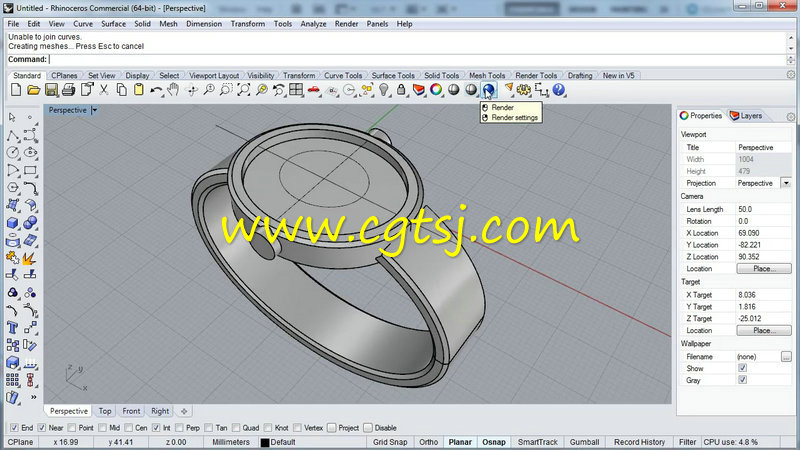Toggle Ortho in the status bar
Screen dimensions: 800x450
coord(429,442)
